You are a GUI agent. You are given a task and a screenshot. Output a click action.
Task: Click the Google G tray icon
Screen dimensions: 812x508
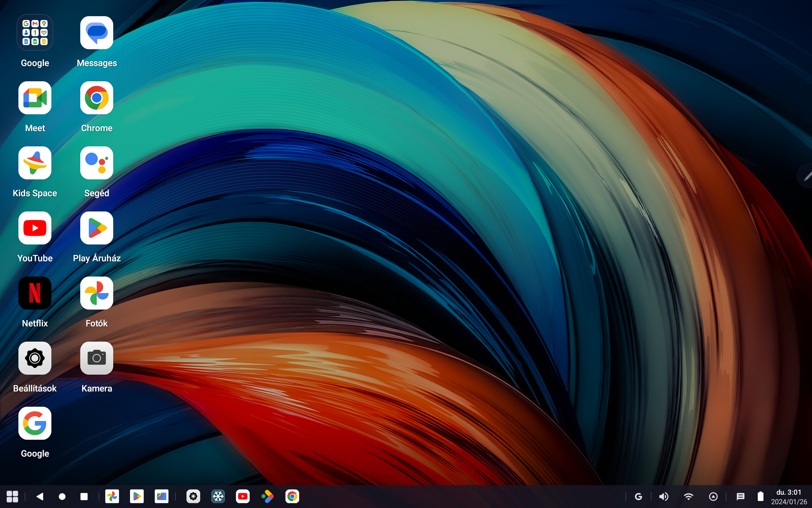point(638,497)
